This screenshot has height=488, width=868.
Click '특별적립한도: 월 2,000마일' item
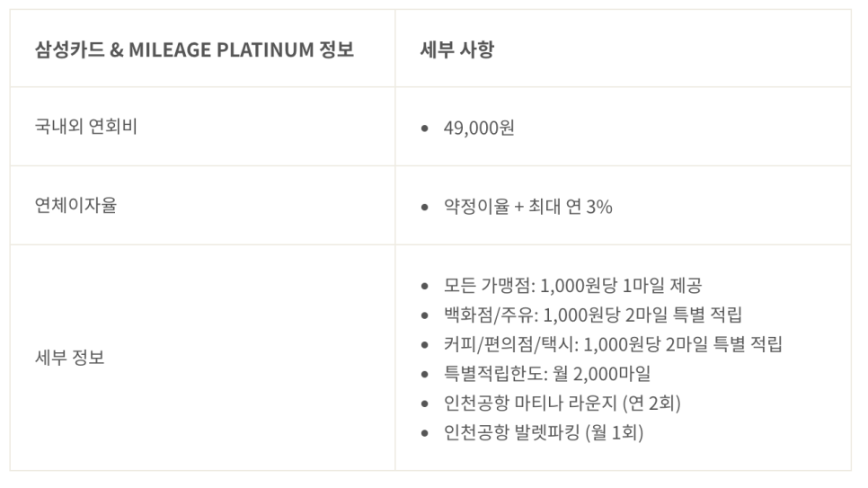(x=547, y=374)
